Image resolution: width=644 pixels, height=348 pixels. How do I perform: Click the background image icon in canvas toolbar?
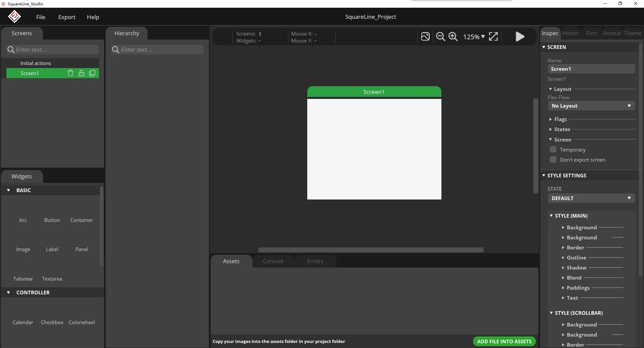click(x=425, y=37)
